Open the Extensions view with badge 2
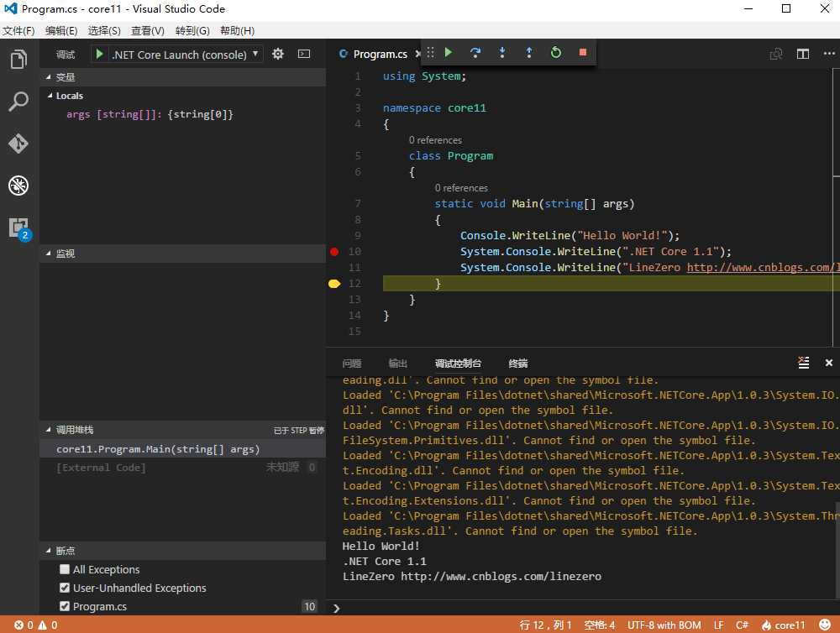 click(x=18, y=228)
